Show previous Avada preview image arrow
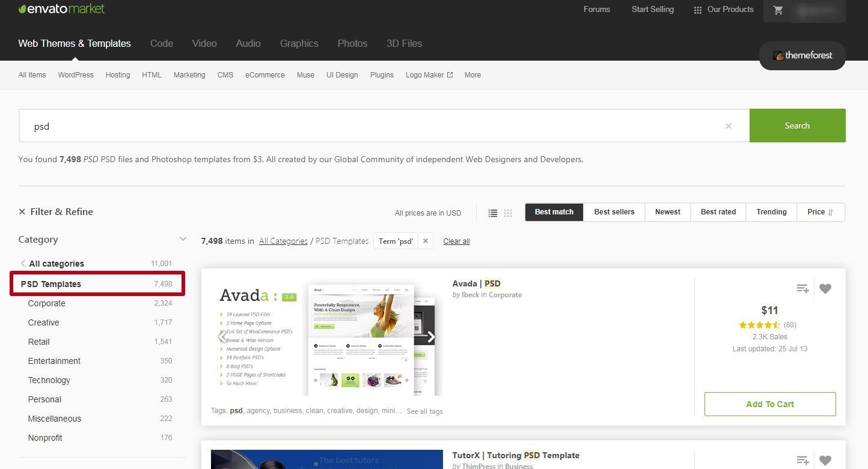This screenshot has width=868, height=469. (222, 336)
